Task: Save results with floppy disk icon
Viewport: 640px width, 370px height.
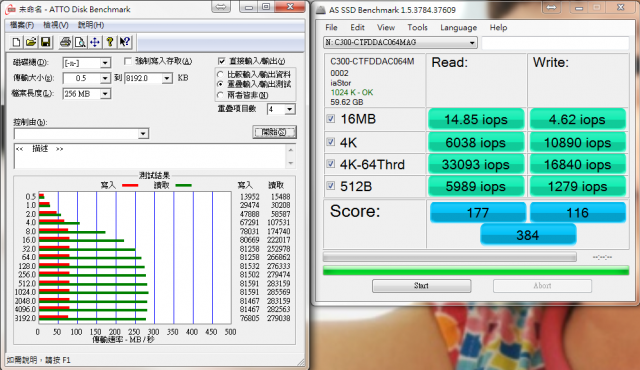Action: (x=45, y=42)
